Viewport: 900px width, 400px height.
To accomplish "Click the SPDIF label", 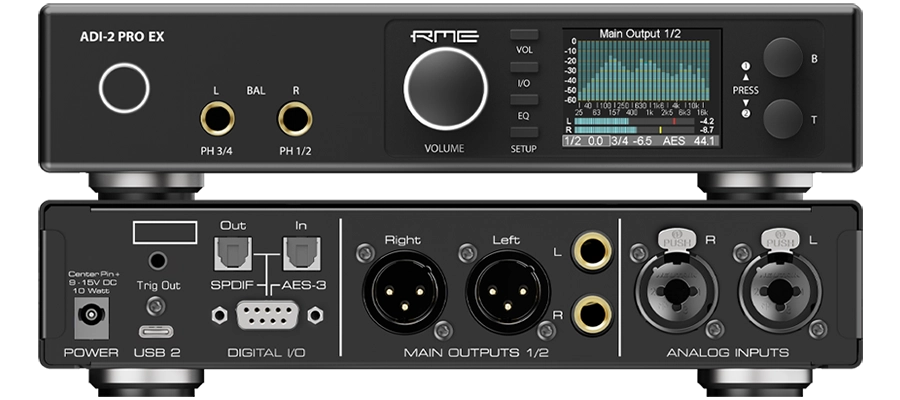I will [x=232, y=285].
